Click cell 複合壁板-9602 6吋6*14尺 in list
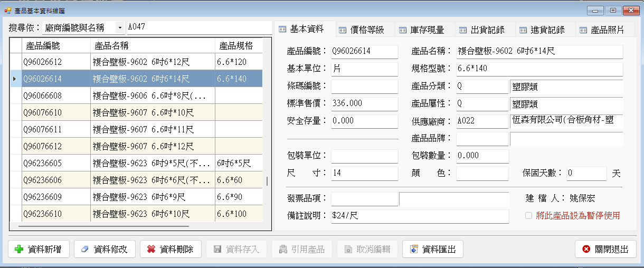This screenshot has height=268, width=644. 153,79
